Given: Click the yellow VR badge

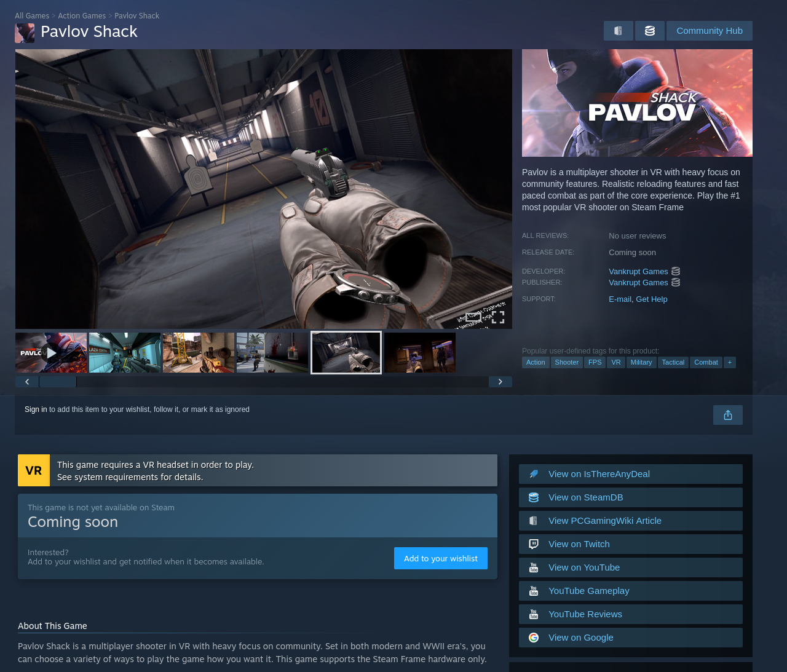Looking at the screenshot, I should click(x=34, y=470).
